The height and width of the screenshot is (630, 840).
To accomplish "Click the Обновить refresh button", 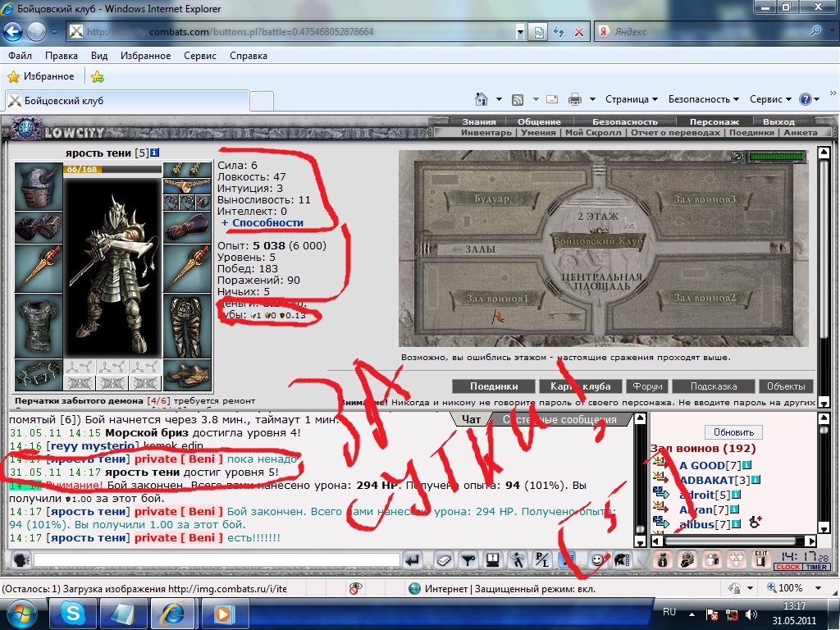I will [x=733, y=431].
